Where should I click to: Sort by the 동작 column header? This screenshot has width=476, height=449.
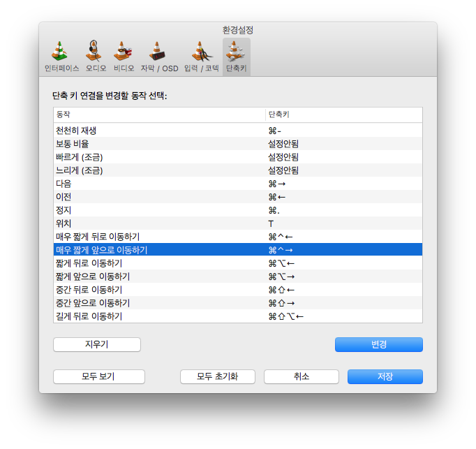tap(159, 115)
